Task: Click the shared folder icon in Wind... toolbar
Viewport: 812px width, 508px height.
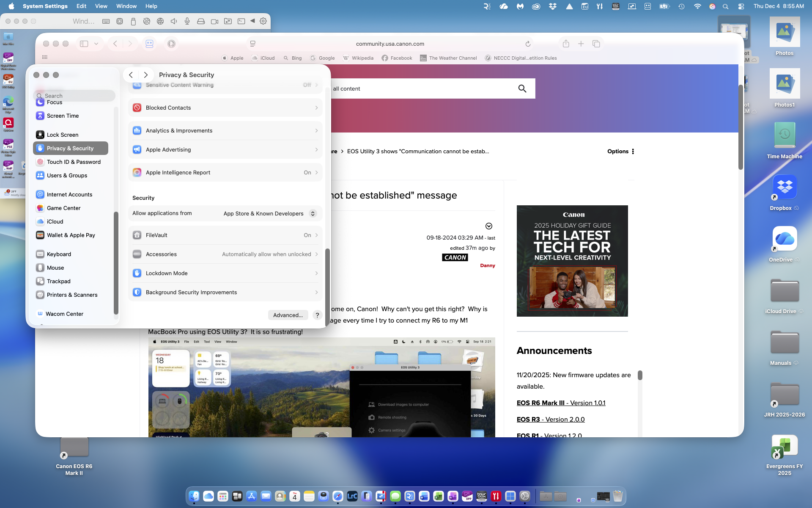Action: pos(228,21)
